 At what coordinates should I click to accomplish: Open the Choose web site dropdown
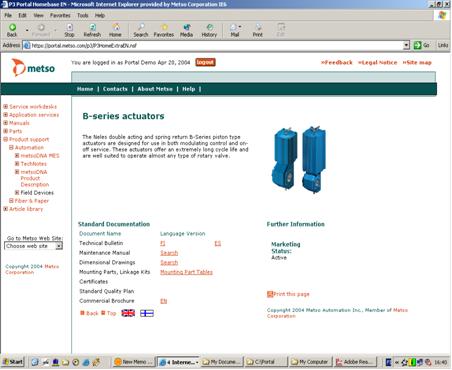[x=33, y=246]
